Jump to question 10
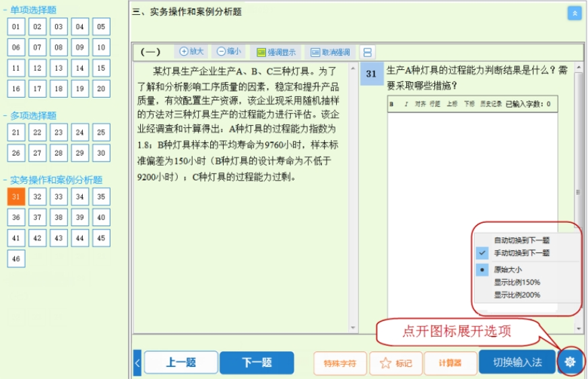The width and height of the screenshot is (588, 379). (x=101, y=47)
